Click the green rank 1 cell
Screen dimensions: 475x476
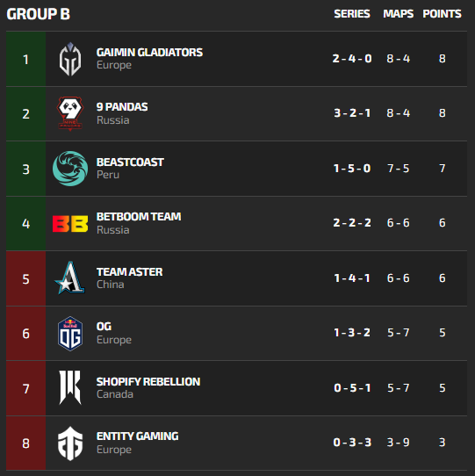25,59
